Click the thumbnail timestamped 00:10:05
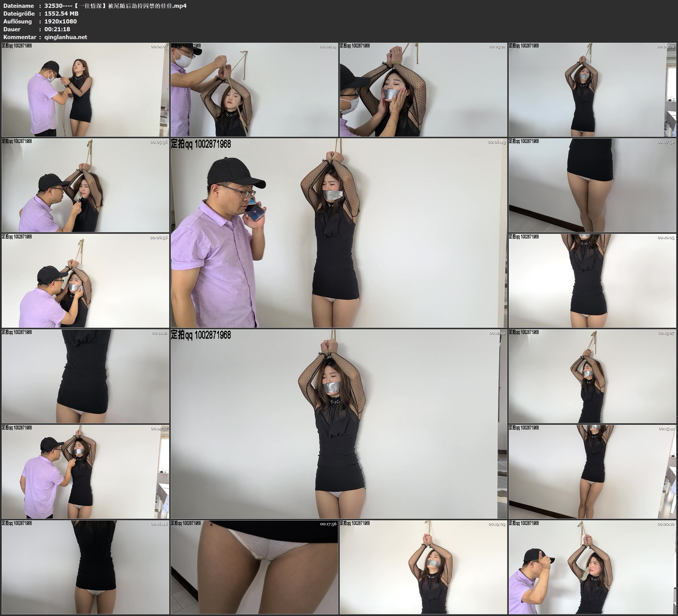 (592, 280)
